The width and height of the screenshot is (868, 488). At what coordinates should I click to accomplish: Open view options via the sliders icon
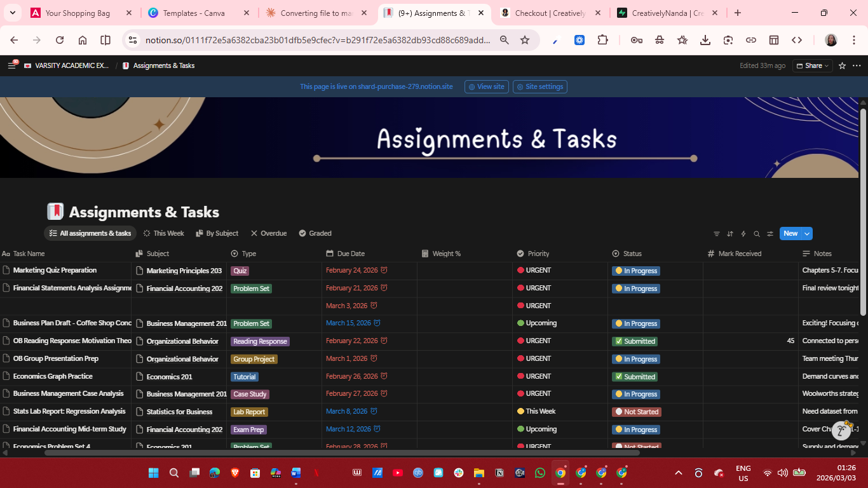click(770, 233)
